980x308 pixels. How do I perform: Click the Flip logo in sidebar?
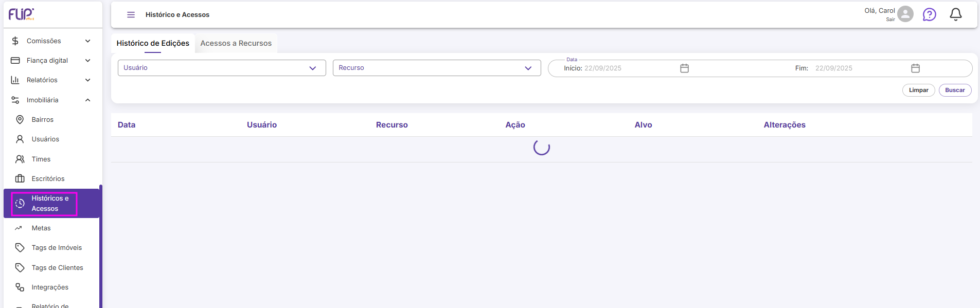21,14
